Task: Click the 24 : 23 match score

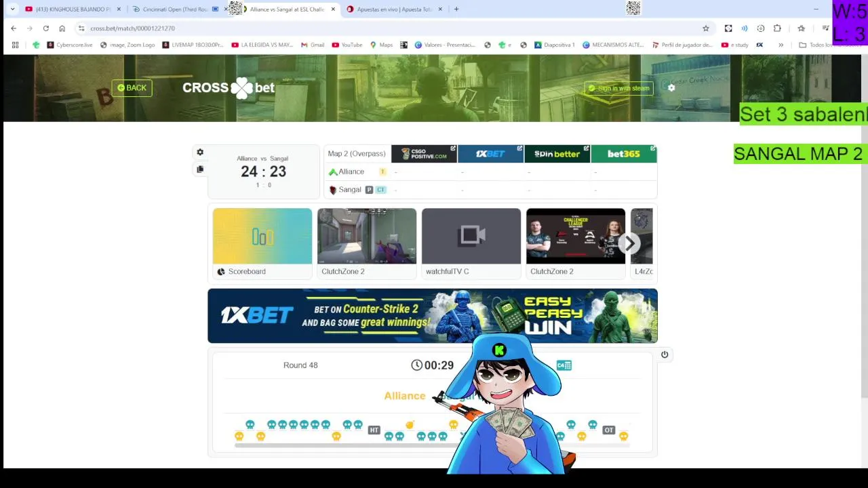Action: pyautogui.click(x=263, y=171)
